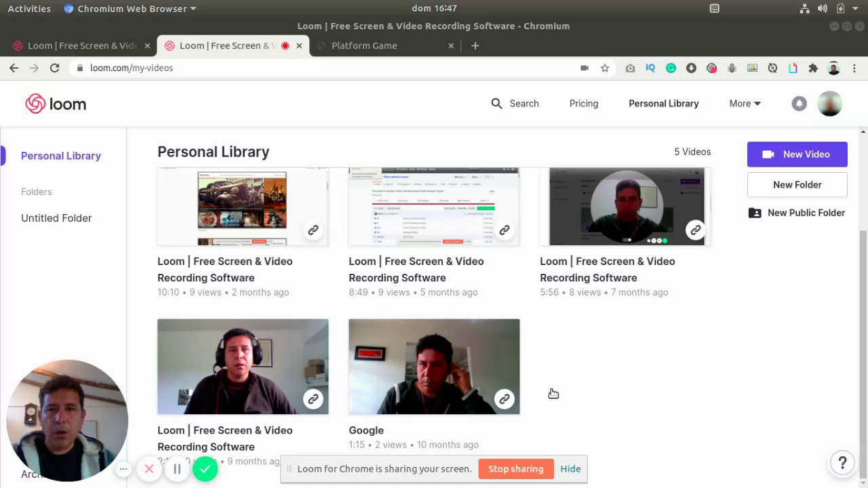Open the Search magnifier in Loom header
Image resolution: width=868 pixels, height=488 pixels.
click(496, 104)
